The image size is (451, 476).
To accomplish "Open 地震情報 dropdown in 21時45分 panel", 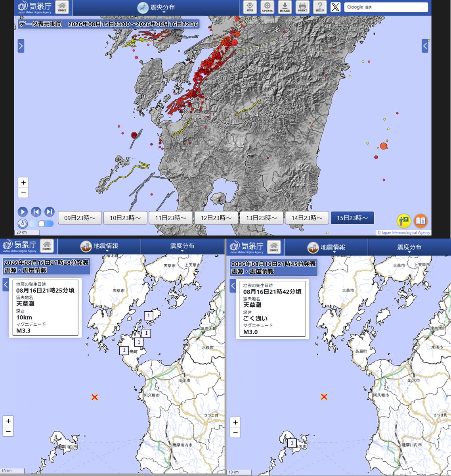I will [327, 248].
